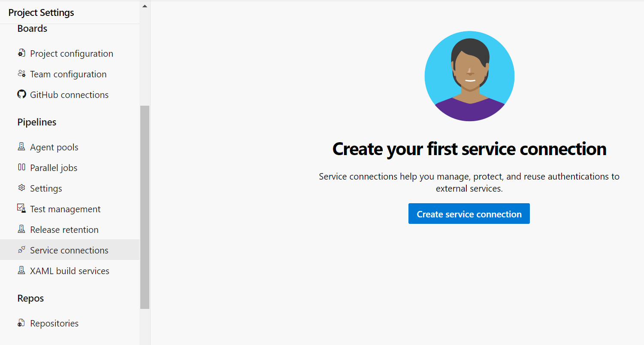The width and height of the screenshot is (644, 345).
Task: Click the Agent pools icon
Action: coord(21,147)
